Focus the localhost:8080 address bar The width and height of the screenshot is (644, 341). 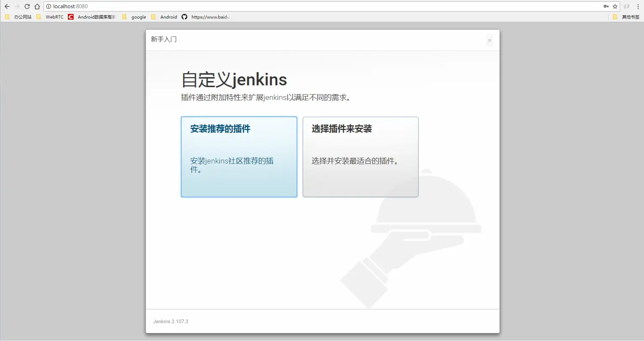[331, 6]
